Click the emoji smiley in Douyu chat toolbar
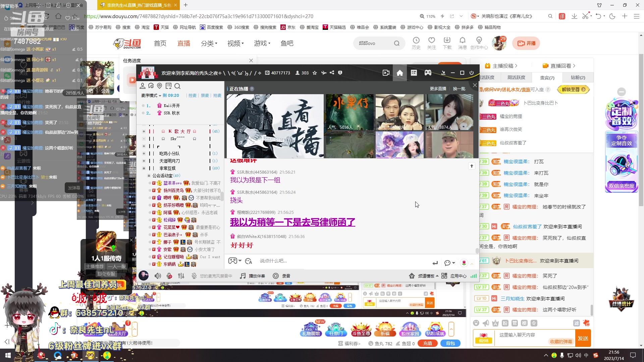644x362 pixels. pos(476,323)
